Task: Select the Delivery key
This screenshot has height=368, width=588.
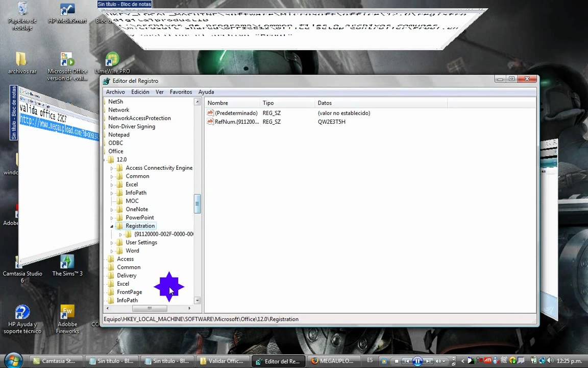Action: coord(127,275)
